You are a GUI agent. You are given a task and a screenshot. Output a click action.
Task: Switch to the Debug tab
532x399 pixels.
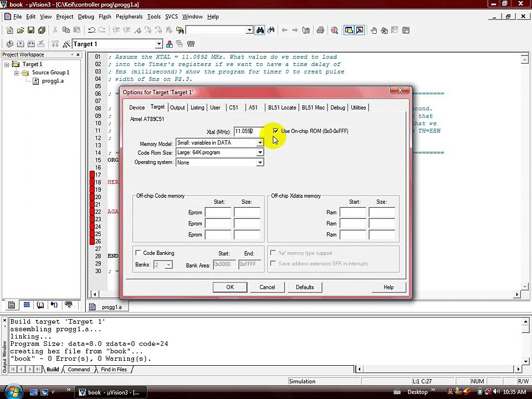coord(337,108)
